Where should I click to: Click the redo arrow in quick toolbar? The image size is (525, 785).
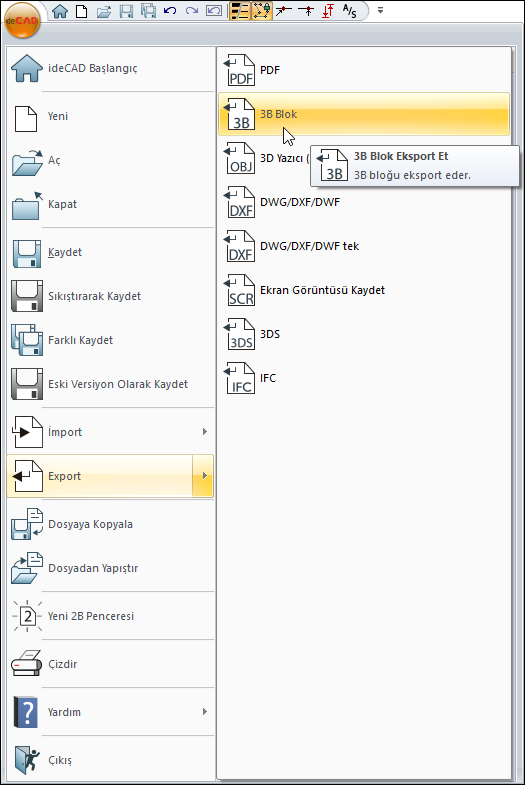192,11
